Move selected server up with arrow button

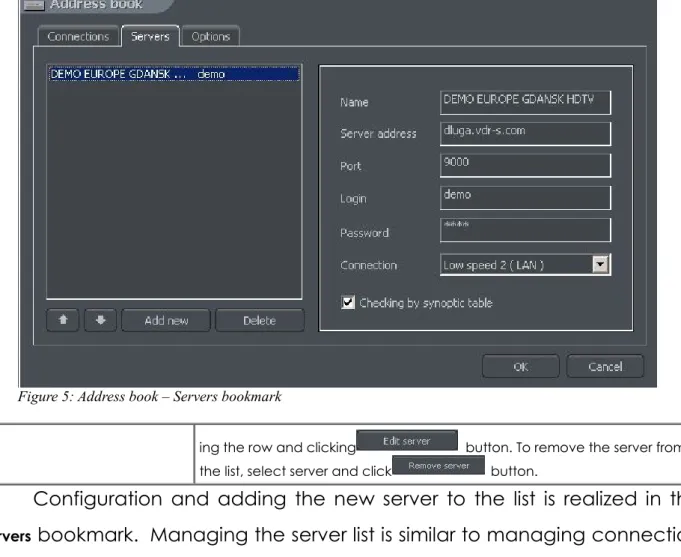[63, 320]
